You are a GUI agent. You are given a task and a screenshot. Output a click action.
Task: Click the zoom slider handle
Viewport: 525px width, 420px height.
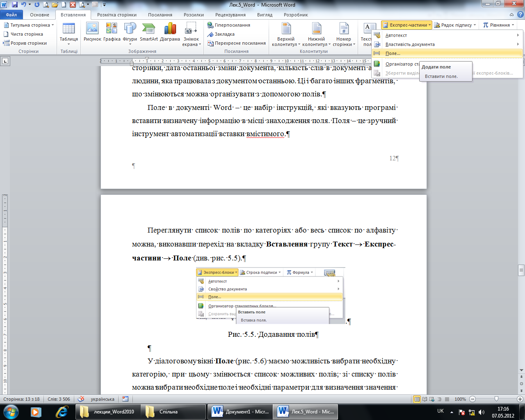[496, 399]
